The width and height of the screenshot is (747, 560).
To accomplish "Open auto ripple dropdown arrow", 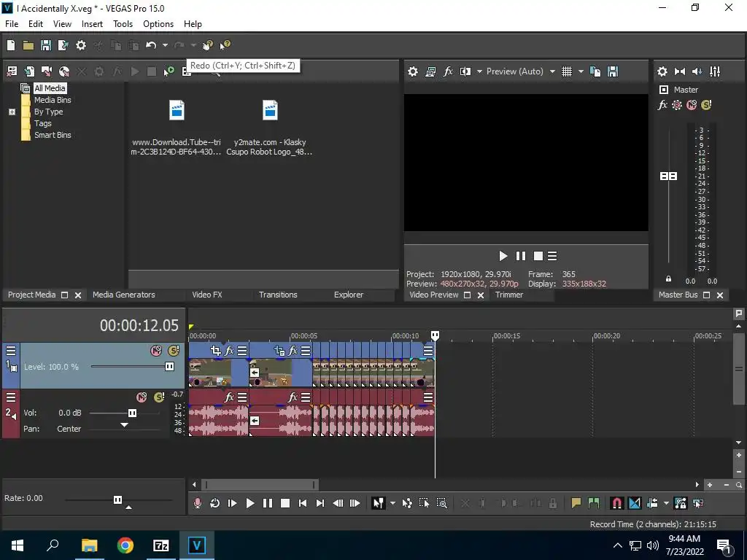I will pos(666,503).
